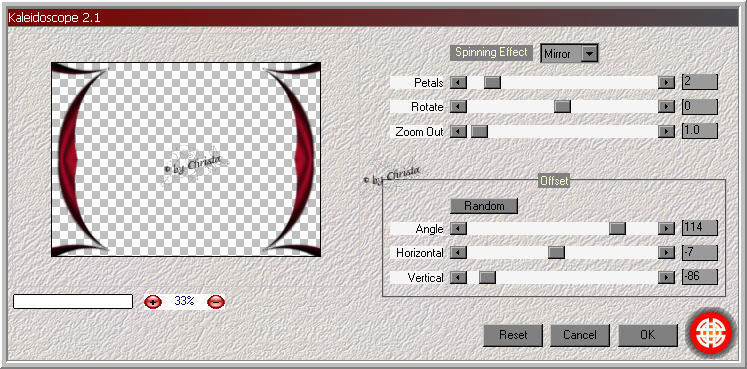Click the Spinning Effect label button

(x=491, y=52)
